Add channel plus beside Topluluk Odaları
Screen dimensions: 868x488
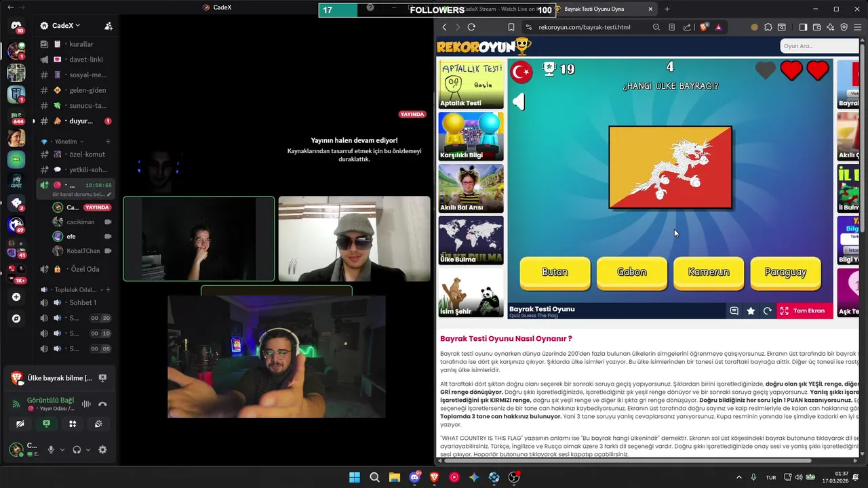tap(107, 290)
